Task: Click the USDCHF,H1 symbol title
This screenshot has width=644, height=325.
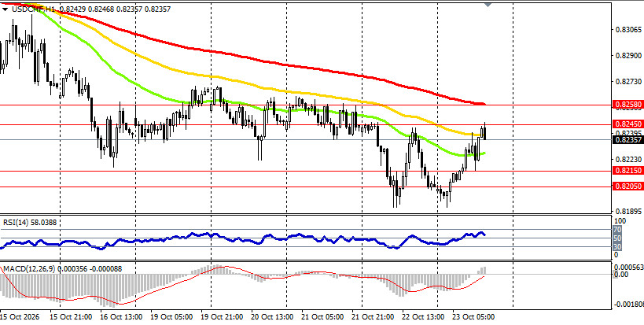Action: (x=34, y=9)
